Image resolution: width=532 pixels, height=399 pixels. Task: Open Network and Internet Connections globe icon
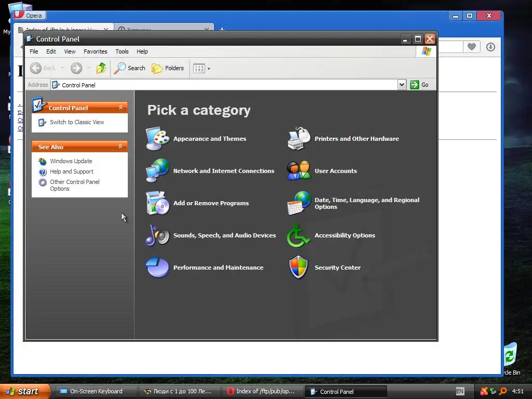click(158, 170)
